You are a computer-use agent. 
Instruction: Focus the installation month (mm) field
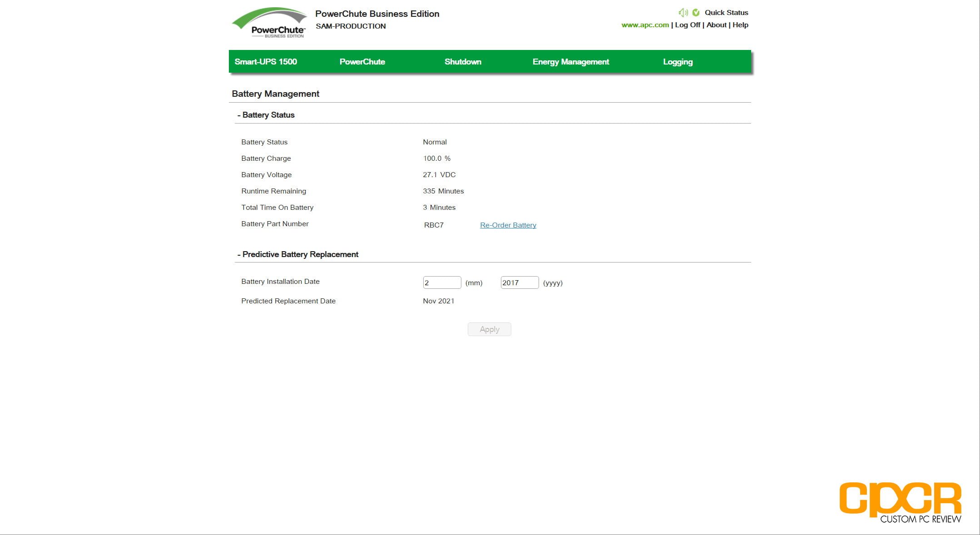(442, 282)
